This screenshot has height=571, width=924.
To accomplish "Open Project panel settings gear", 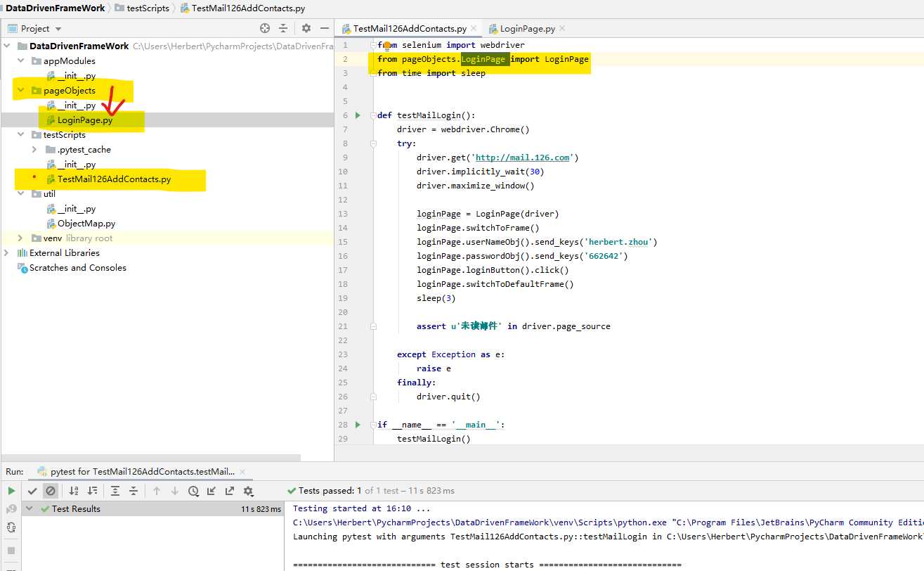I will point(306,28).
